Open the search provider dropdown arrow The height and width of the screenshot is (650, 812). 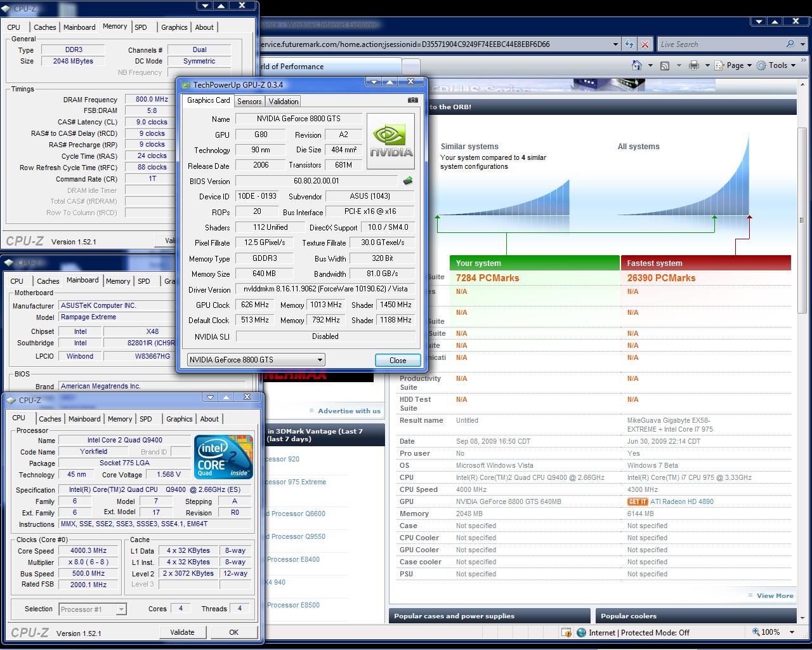pos(802,44)
